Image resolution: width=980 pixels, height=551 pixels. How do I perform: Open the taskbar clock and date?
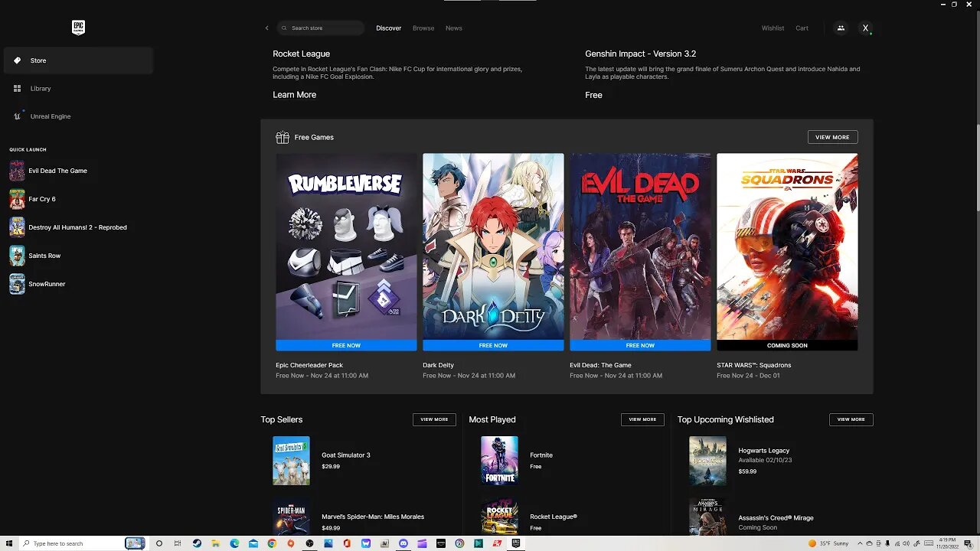click(x=949, y=543)
